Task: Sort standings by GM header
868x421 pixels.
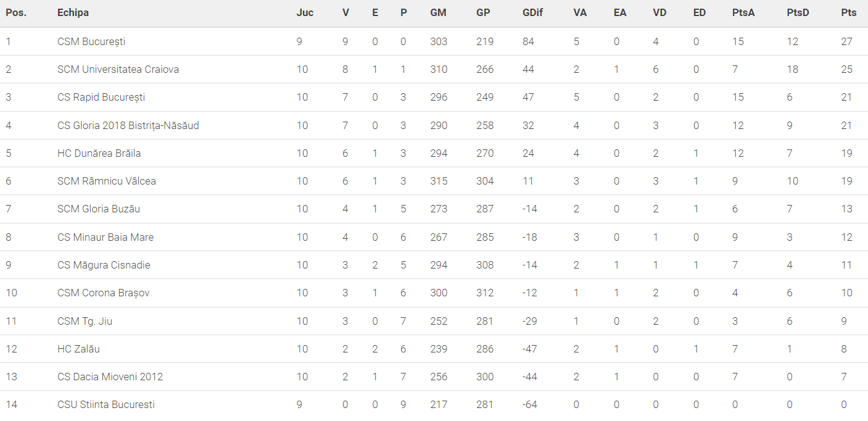Action: (x=438, y=12)
